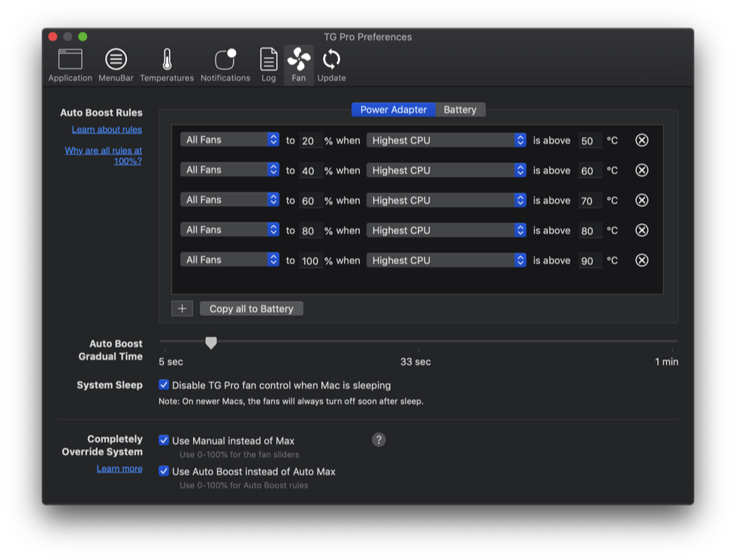This screenshot has width=736, height=560.
Task: Switch to the Battery rules tab
Action: [460, 110]
